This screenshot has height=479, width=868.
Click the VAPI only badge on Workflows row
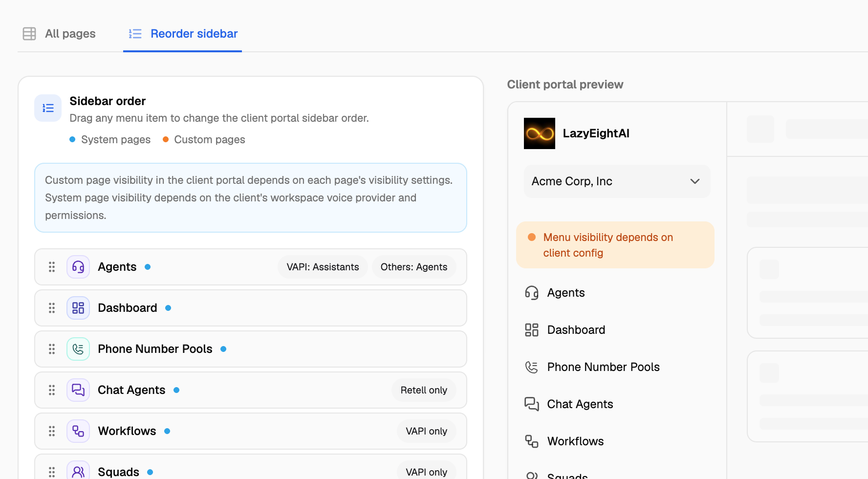click(x=426, y=431)
